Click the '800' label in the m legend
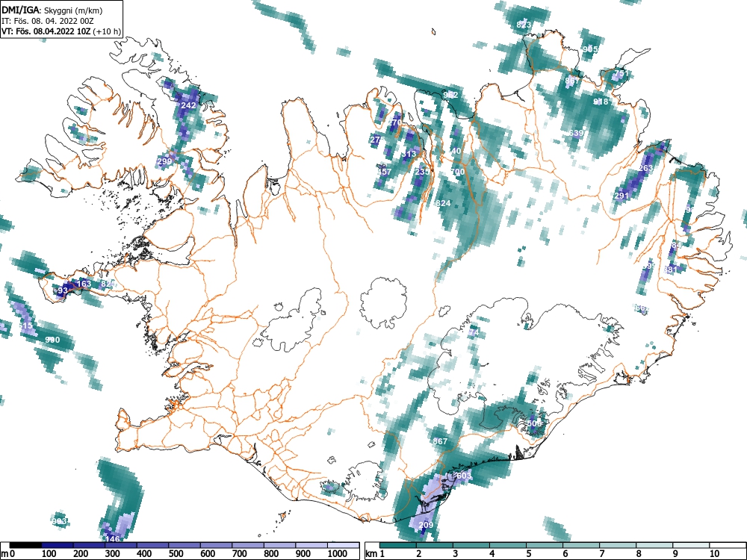The width and height of the screenshot is (747, 560). (x=271, y=553)
